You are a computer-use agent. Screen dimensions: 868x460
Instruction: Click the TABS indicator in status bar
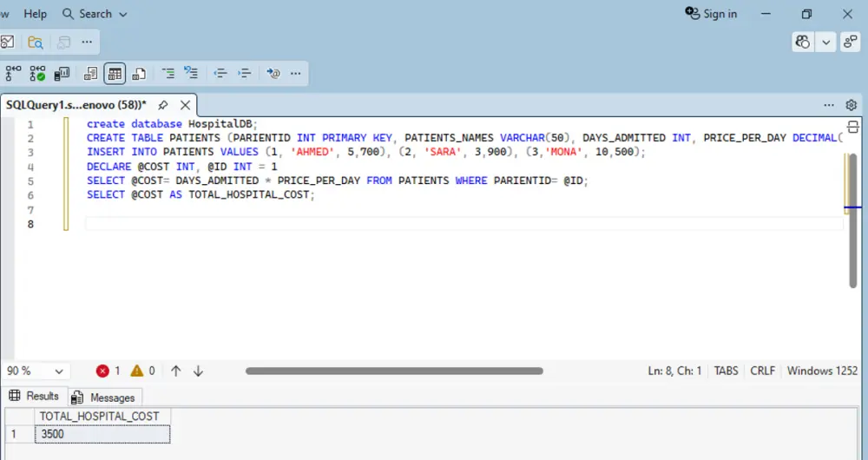click(x=726, y=371)
